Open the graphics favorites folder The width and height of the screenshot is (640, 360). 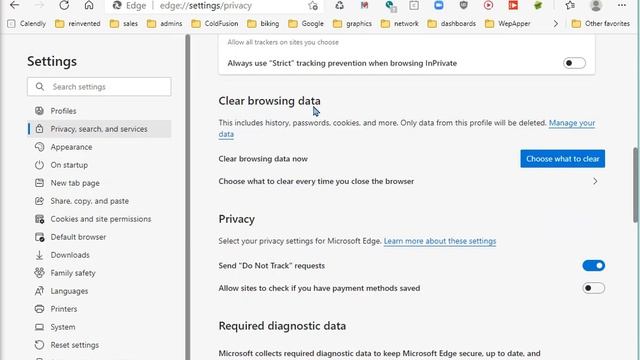point(353,24)
